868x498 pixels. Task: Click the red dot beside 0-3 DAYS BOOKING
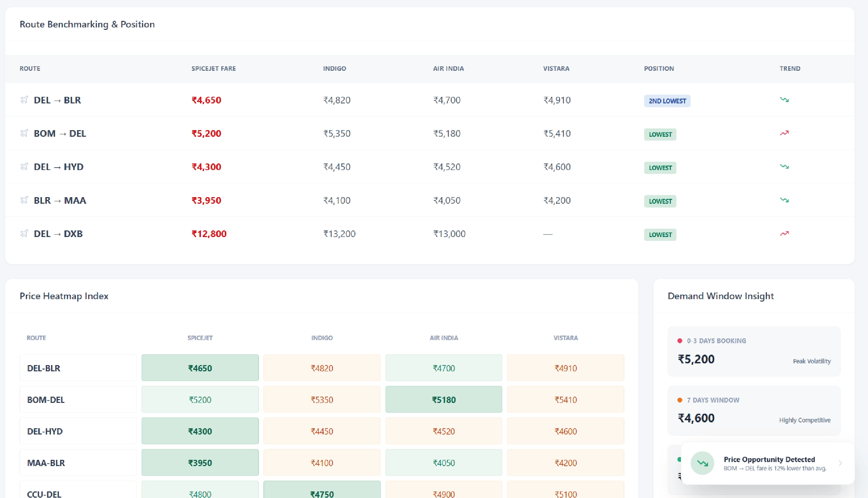point(679,341)
